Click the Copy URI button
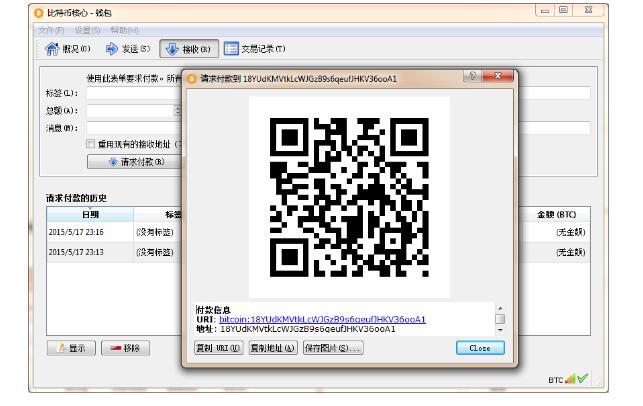The height and width of the screenshot is (406, 643). [219, 348]
